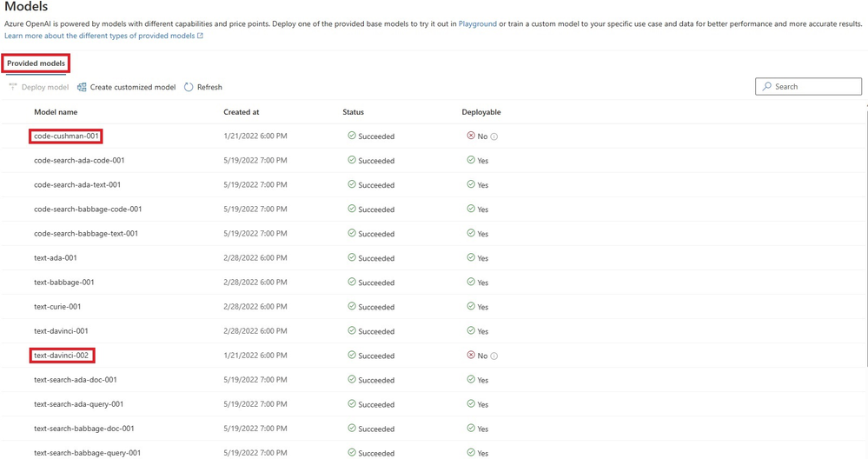The width and height of the screenshot is (868, 459).
Task: Select the text-search-babbage-query-001 model
Action: 87,452
